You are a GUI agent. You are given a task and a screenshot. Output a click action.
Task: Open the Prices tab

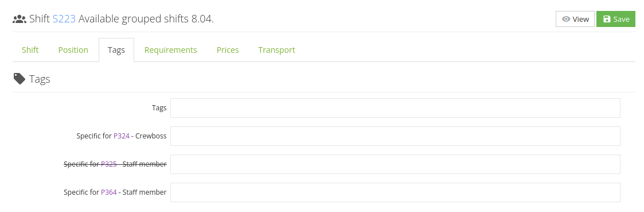[228, 50]
